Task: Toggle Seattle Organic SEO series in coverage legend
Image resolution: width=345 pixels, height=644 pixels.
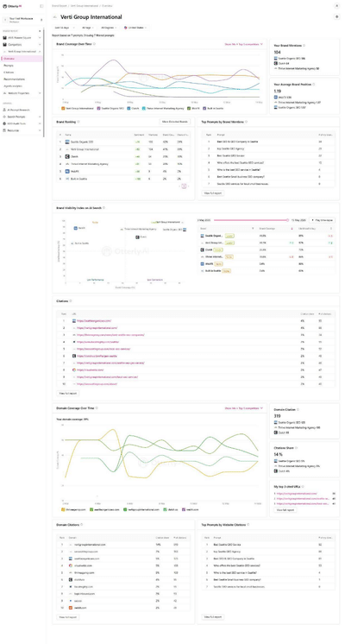Action: [x=97, y=109]
